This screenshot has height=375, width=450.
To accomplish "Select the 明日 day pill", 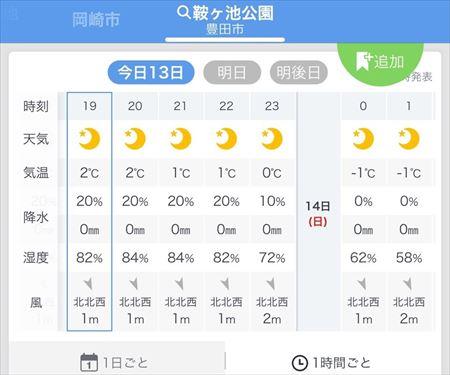I will (x=232, y=72).
